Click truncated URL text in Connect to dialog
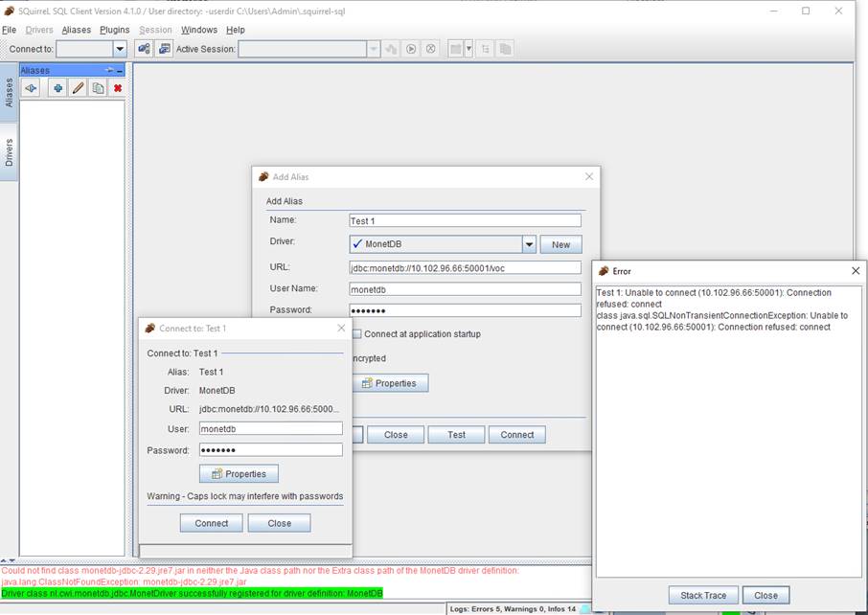 (269, 409)
